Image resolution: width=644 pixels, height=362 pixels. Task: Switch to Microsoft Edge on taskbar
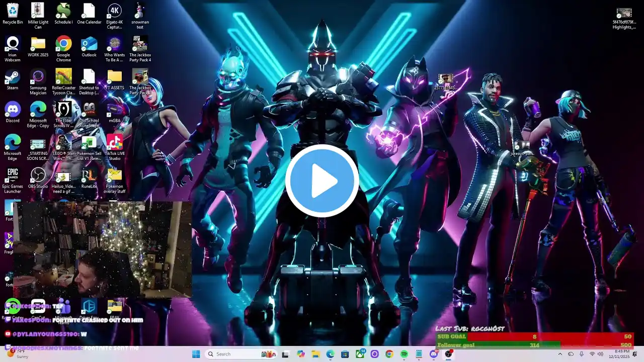coord(330,354)
